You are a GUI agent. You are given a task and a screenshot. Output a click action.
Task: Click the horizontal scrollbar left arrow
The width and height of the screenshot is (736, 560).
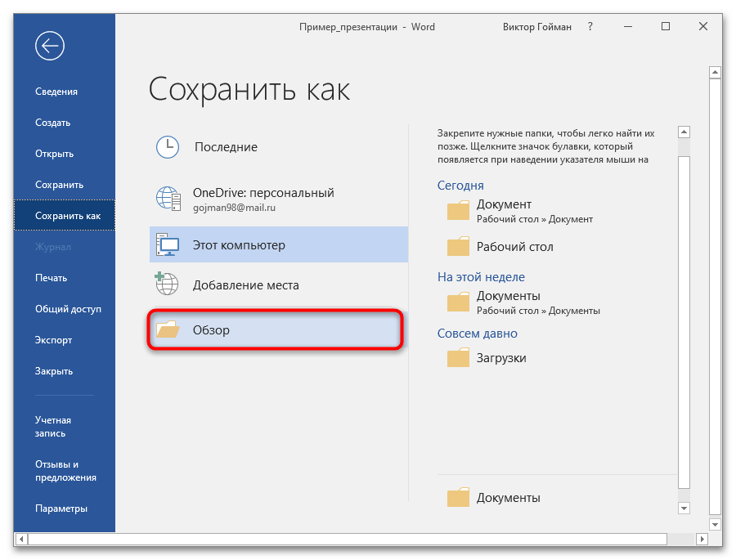[x=21, y=539]
